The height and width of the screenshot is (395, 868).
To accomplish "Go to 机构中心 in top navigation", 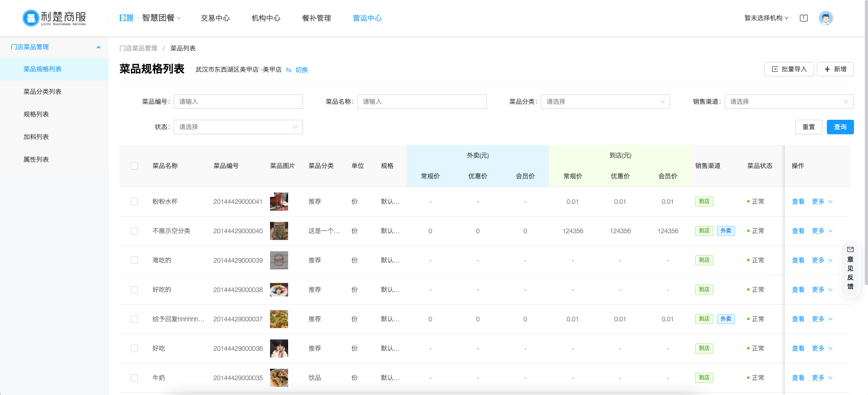I will click(x=266, y=18).
